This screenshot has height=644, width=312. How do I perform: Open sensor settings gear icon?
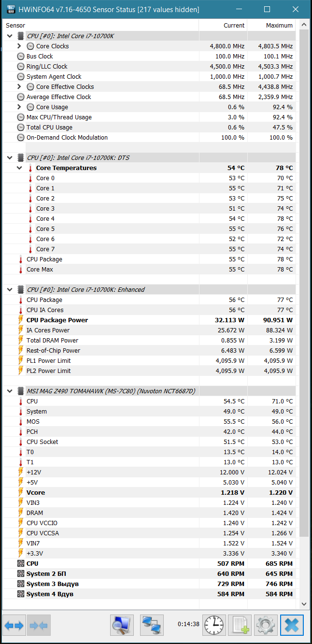pos(266,625)
